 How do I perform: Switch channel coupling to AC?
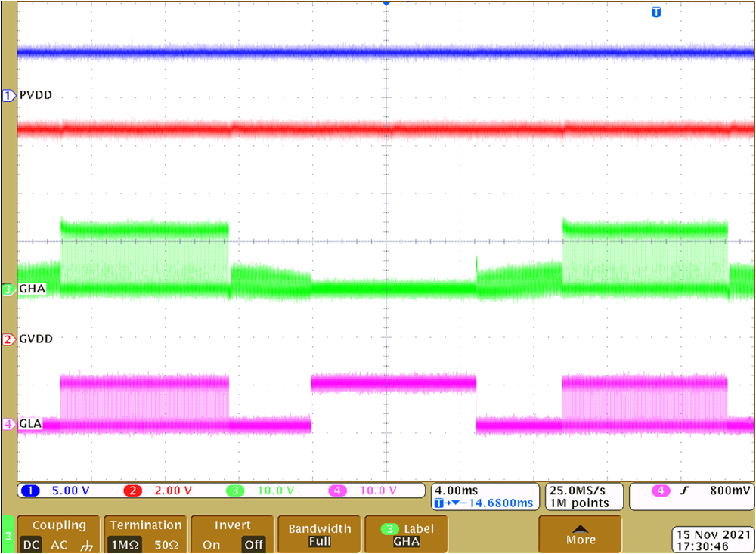[58, 545]
